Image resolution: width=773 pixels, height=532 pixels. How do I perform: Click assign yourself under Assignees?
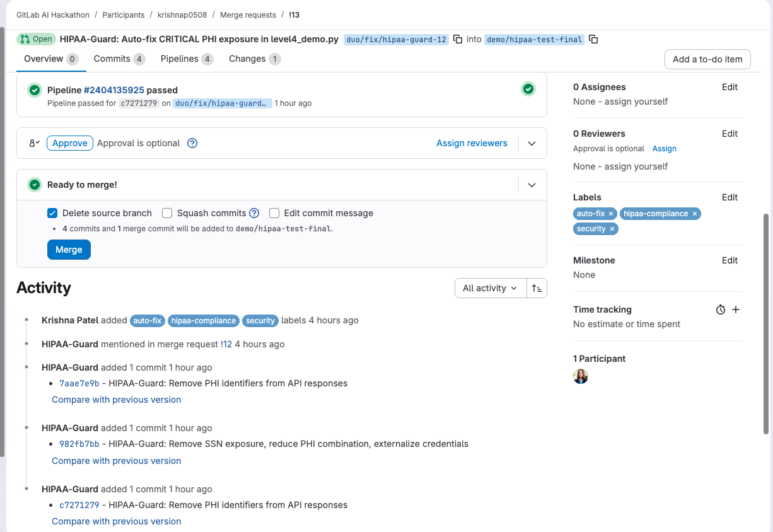pos(636,101)
